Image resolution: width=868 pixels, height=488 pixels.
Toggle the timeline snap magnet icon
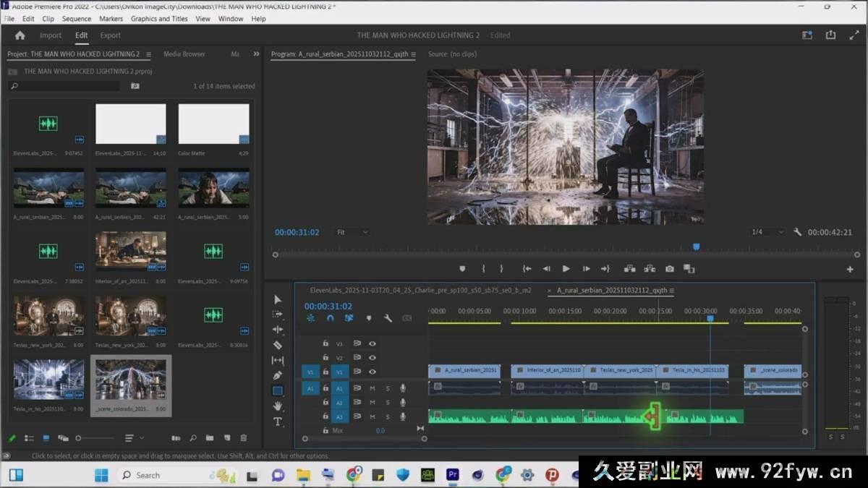coord(330,318)
